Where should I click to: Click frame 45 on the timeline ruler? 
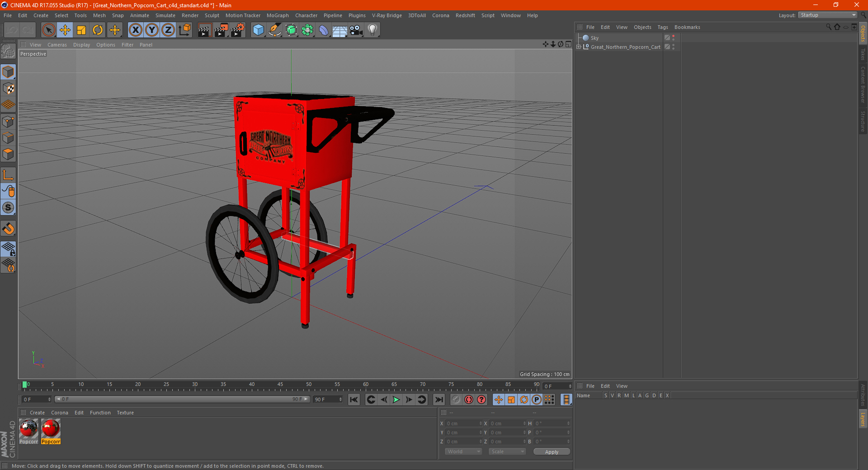coord(280,385)
